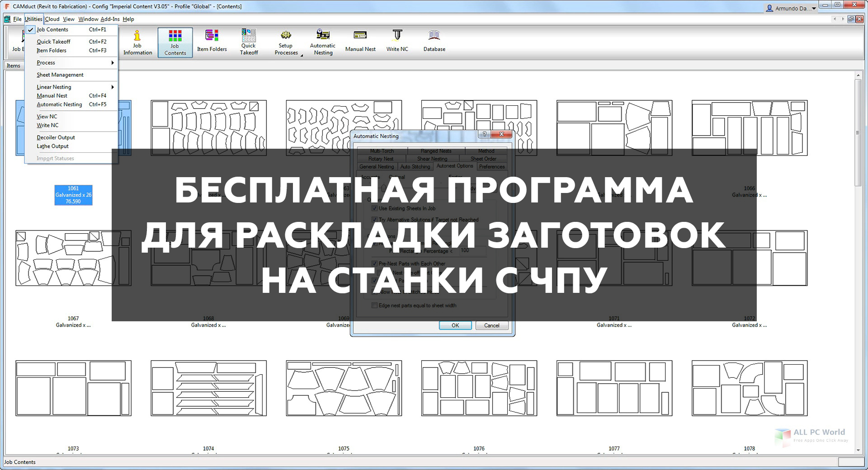Switch to the Rotary Nest tab

pyautogui.click(x=381, y=159)
